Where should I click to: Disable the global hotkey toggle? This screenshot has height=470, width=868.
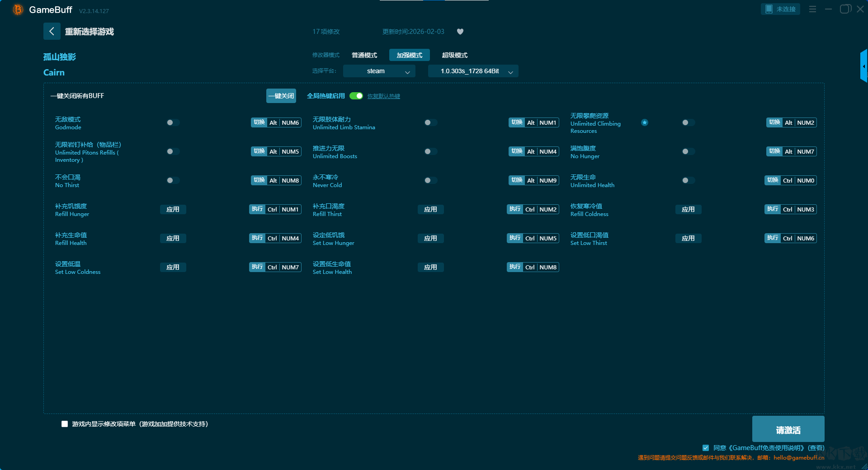point(356,96)
